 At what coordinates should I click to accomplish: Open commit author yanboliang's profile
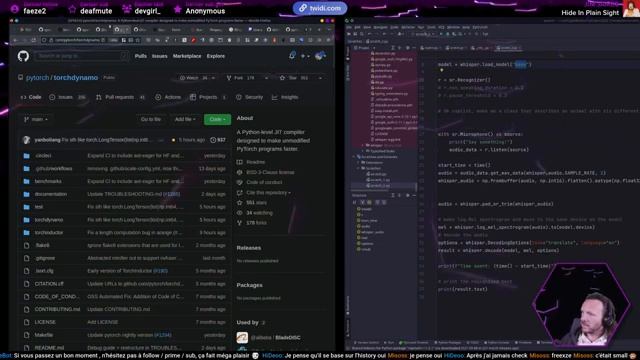(x=47, y=140)
